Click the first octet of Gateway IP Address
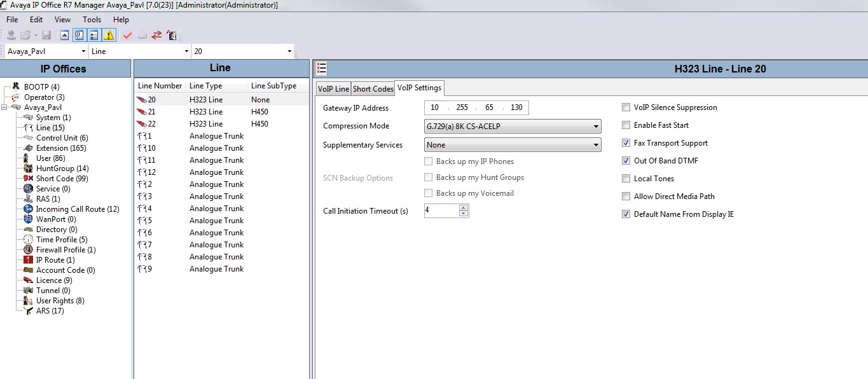This screenshot has width=868, height=379. click(435, 107)
